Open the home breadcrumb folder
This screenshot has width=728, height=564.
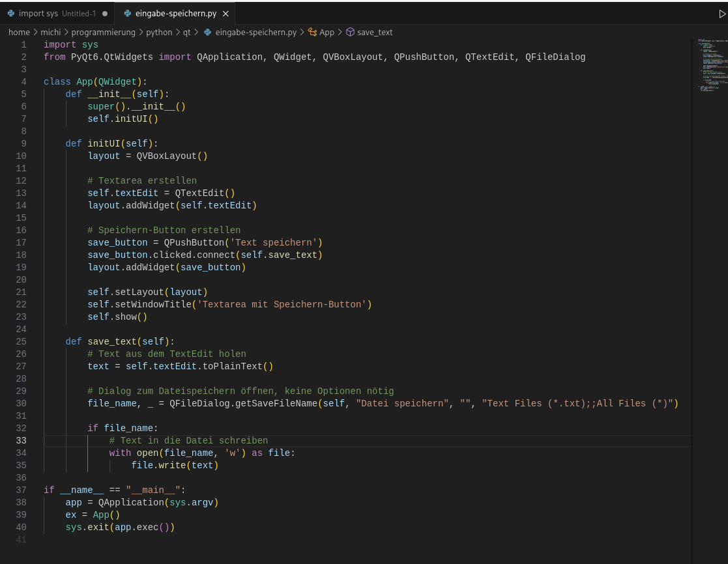tap(19, 32)
